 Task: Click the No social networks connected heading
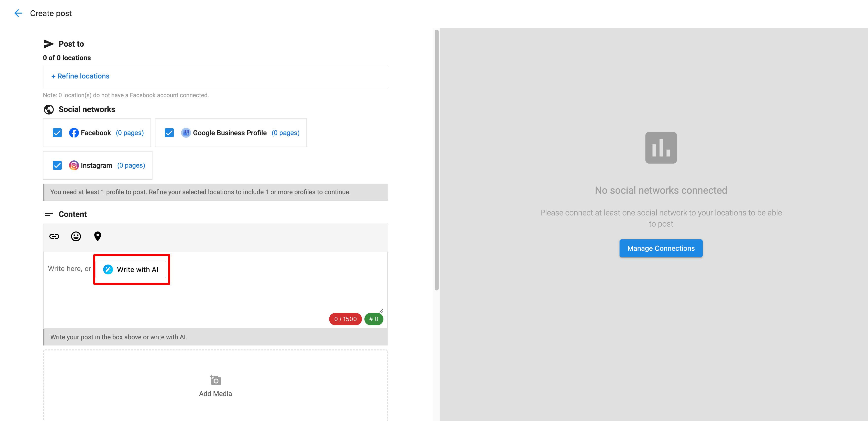pos(661,191)
